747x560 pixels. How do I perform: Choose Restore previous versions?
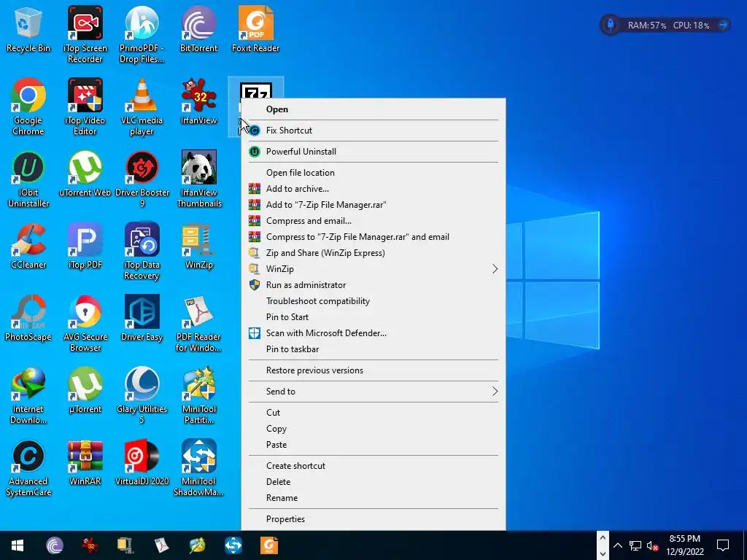tap(373, 370)
